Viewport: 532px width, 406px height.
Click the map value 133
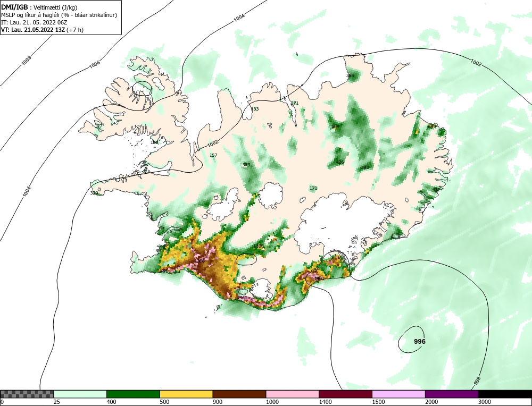point(254,109)
